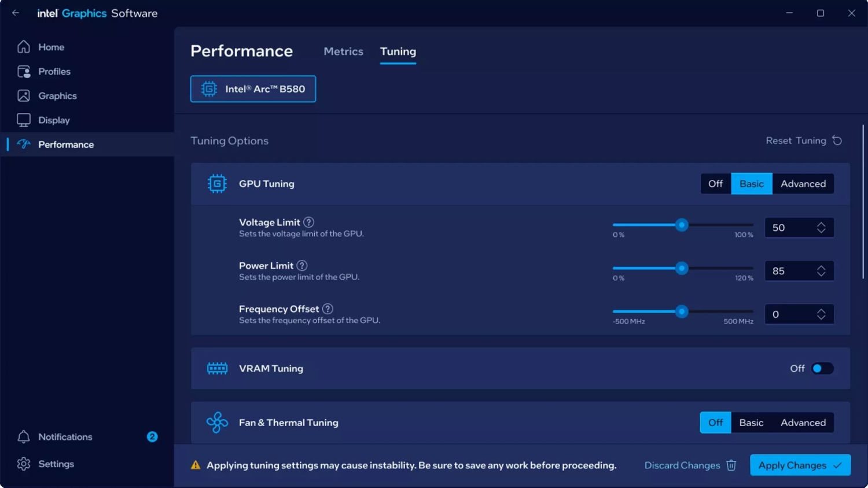Viewport: 868px width, 488px height.
Task: Click Apply Changes button
Action: [x=800, y=465]
